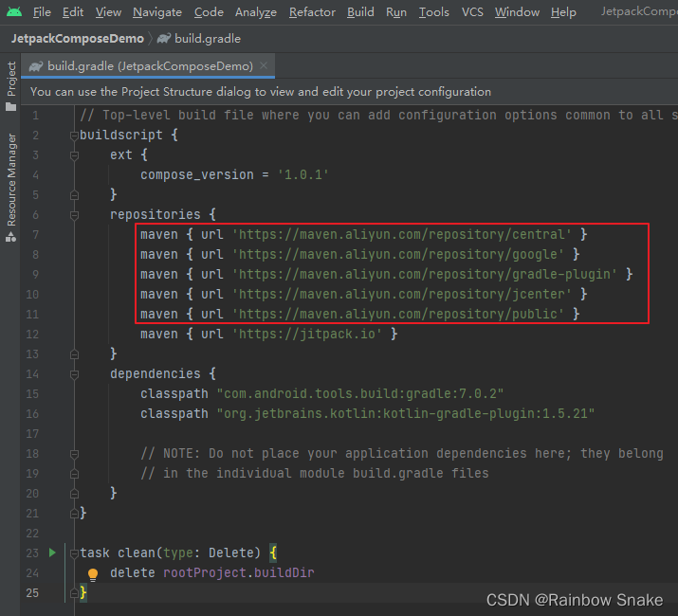Screen dimensions: 678x616
Task: Close the build.gradle editor tab
Action: (x=264, y=65)
